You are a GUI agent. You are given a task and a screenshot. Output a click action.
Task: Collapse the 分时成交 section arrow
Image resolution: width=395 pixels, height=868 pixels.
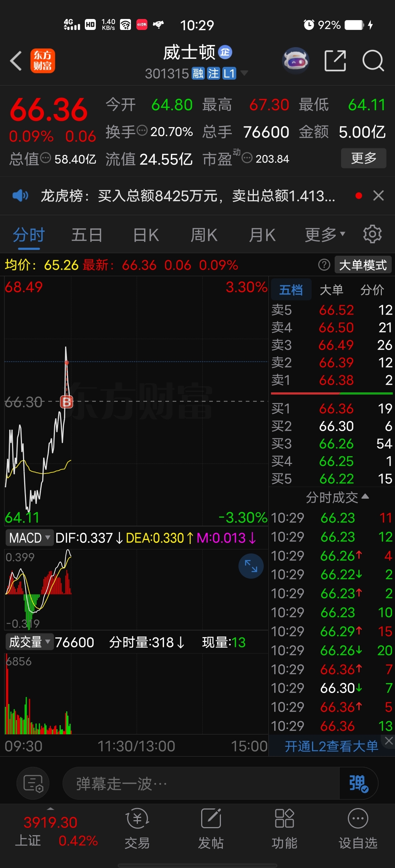pyautogui.click(x=365, y=496)
